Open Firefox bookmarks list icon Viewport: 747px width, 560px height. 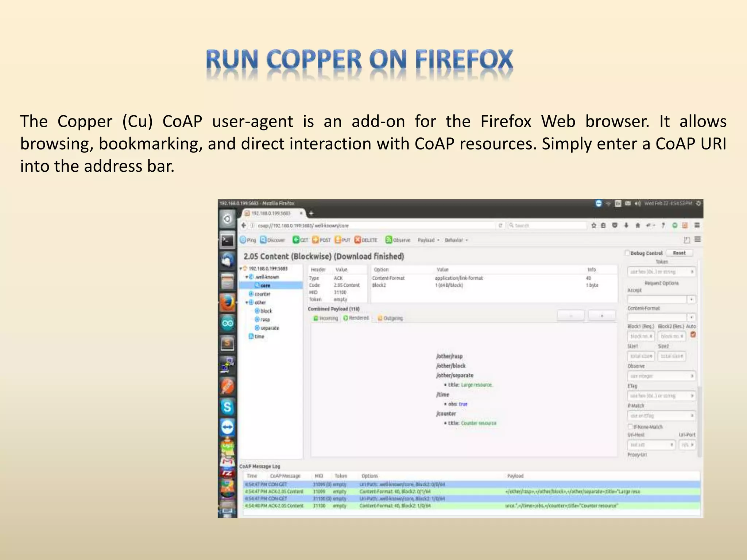coord(604,225)
